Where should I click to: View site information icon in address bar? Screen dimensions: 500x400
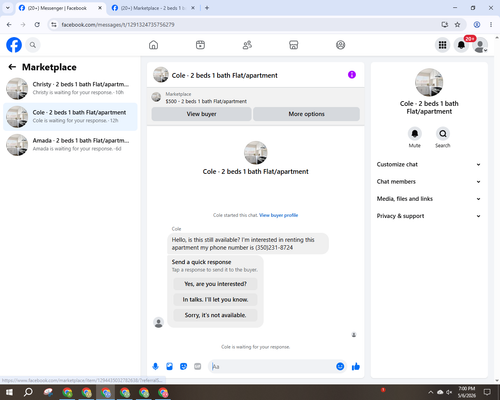[54, 25]
